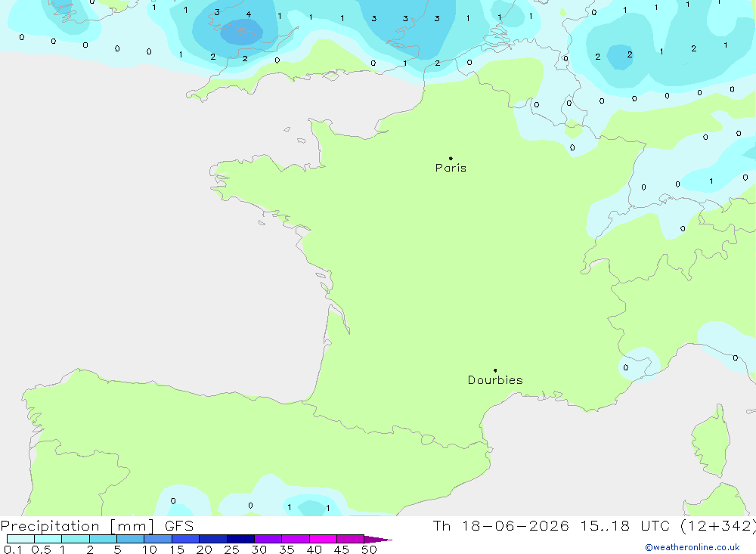Viewport: 756px width, 554px height.
Task: Click the legend scale label 45
Action: pyautogui.click(x=342, y=549)
